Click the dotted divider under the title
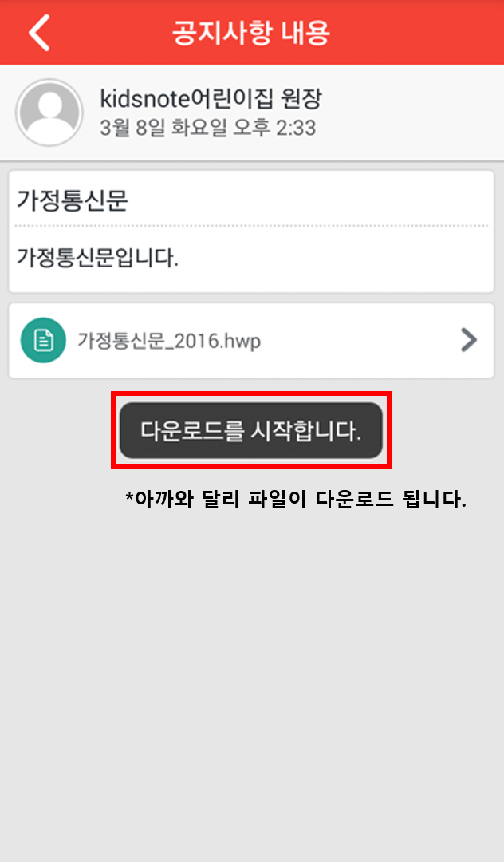504x862 pixels. pos(251,225)
